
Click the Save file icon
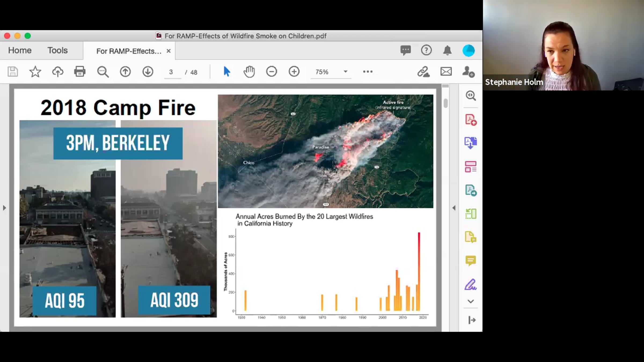[x=13, y=72]
